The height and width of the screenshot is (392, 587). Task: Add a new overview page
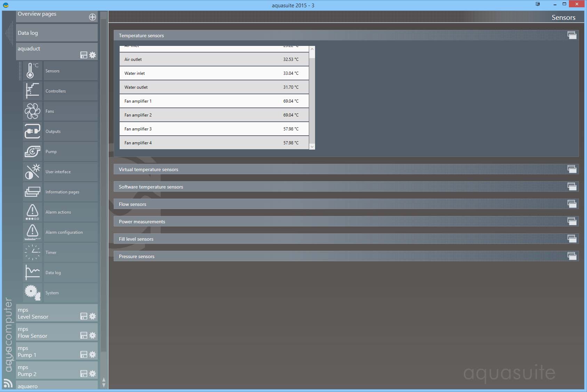tap(93, 17)
